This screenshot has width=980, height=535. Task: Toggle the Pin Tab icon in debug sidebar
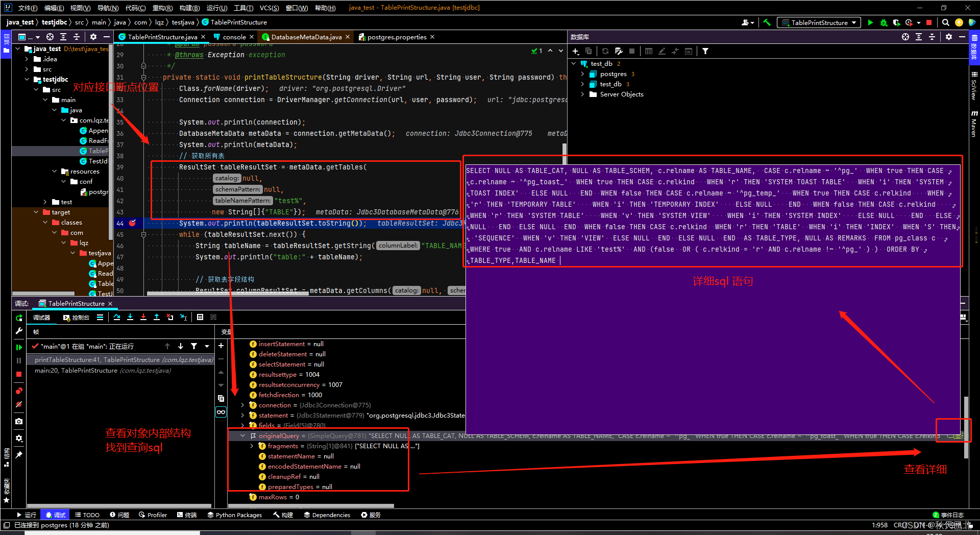pos(19,455)
